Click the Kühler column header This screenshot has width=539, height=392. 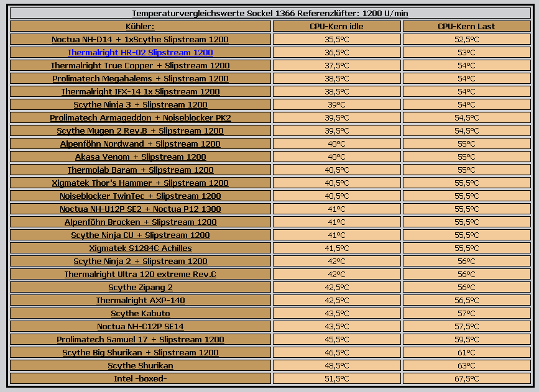pos(140,26)
